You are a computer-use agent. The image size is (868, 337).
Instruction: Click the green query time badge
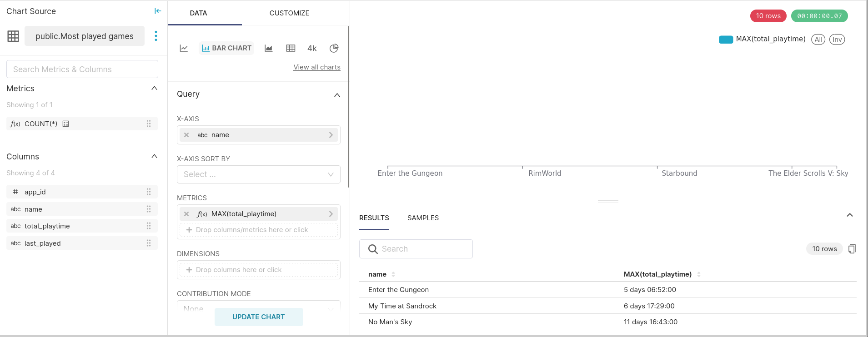click(819, 16)
